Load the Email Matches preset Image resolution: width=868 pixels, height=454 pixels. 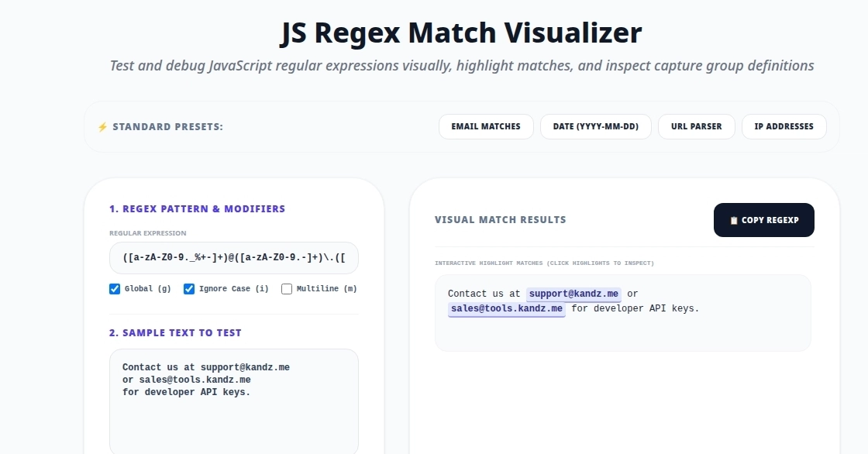click(x=486, y=127)
